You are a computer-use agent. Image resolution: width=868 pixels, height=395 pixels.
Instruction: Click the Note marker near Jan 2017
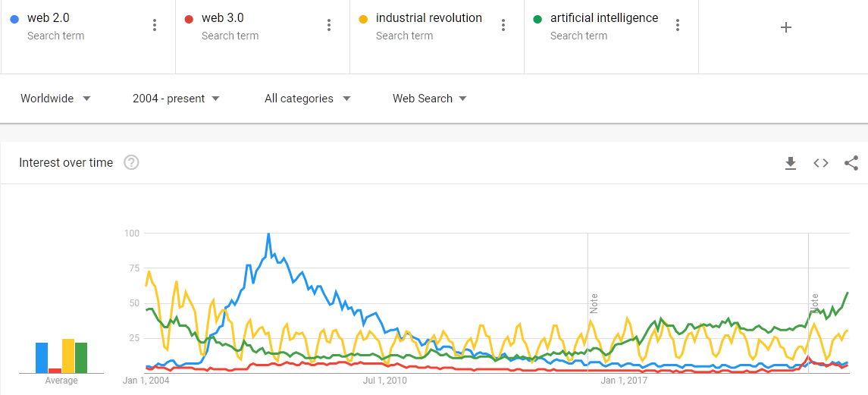(594, 303)
